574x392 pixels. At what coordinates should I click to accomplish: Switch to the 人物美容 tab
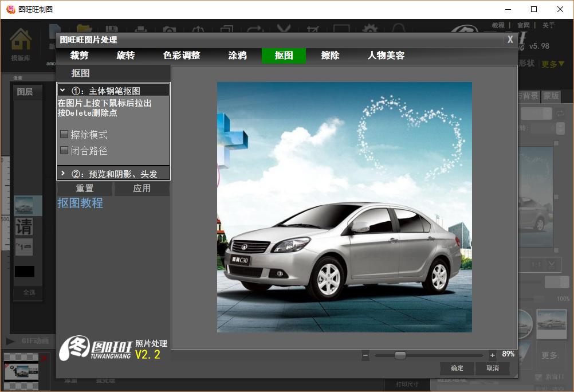(386, 56)
